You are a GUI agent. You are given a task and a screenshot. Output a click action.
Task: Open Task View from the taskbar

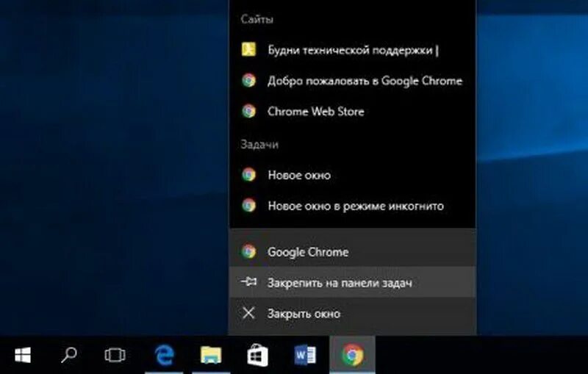115,355
